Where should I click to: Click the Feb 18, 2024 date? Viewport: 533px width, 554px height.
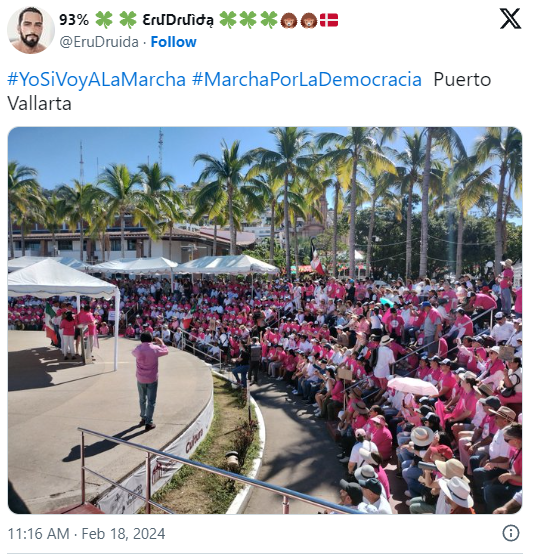coord(123,534)
